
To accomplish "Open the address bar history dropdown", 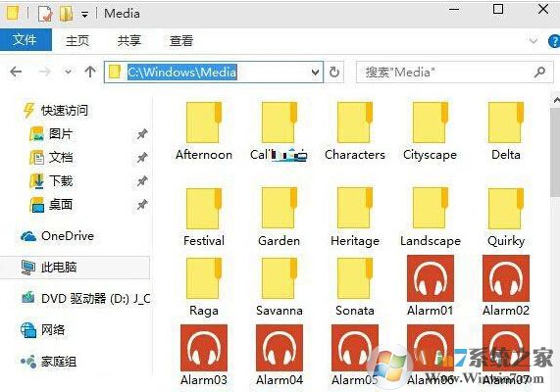I will 315,73.
